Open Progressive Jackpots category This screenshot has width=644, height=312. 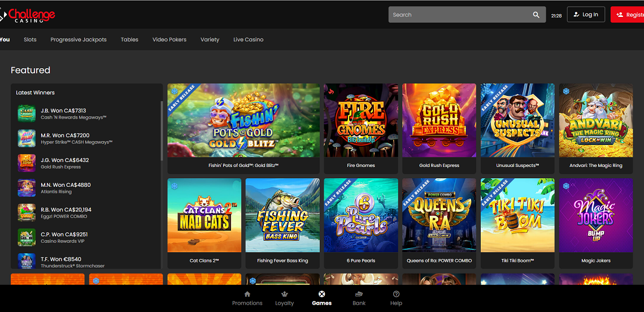point(79,39)
